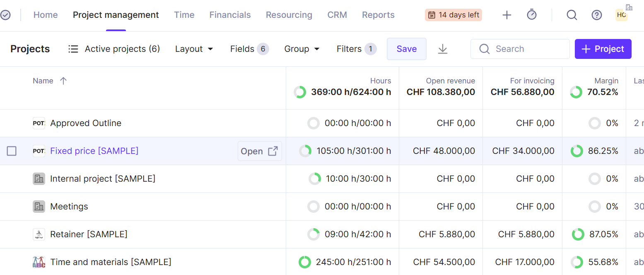644x275 pixels.
Task: Click the For invoicing column header
Action: click(532, 81)
